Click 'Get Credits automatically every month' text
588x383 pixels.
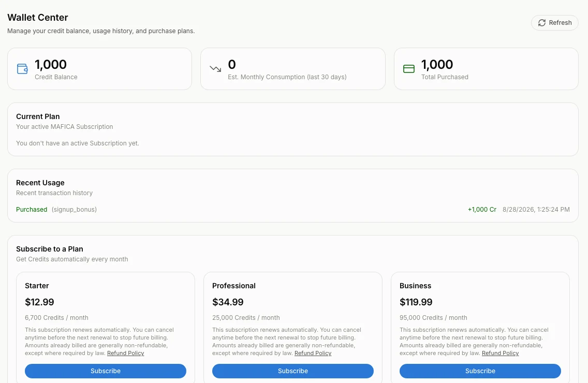72,259
